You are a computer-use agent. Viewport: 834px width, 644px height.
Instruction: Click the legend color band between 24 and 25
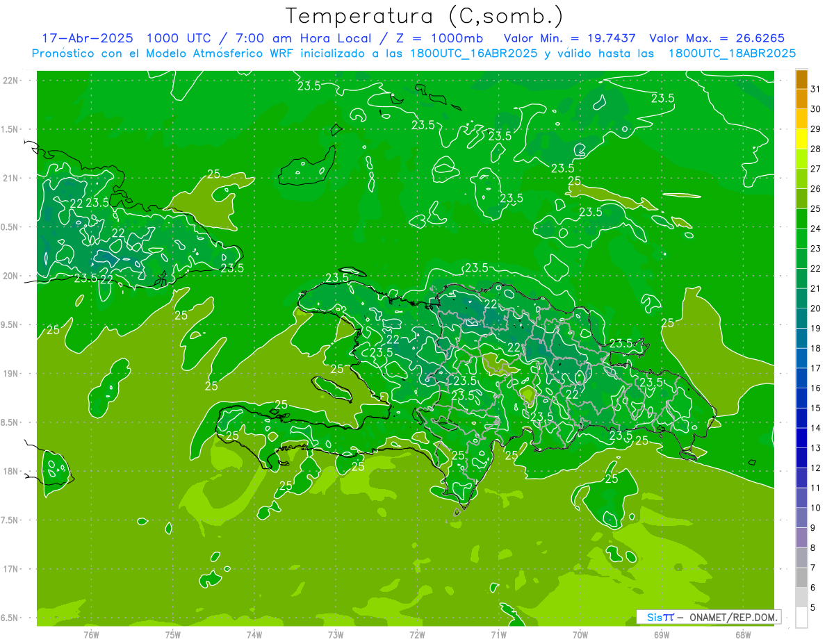coord(801,219)
